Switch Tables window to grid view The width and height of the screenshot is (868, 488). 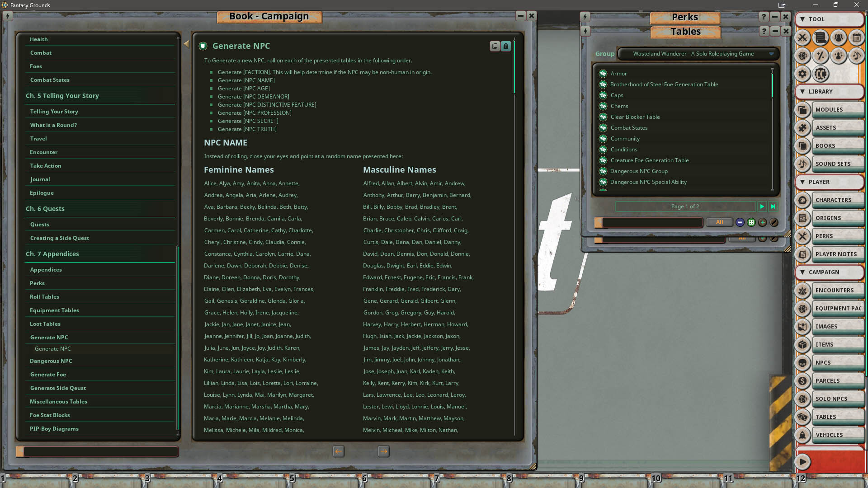click(x=751, y=222)
